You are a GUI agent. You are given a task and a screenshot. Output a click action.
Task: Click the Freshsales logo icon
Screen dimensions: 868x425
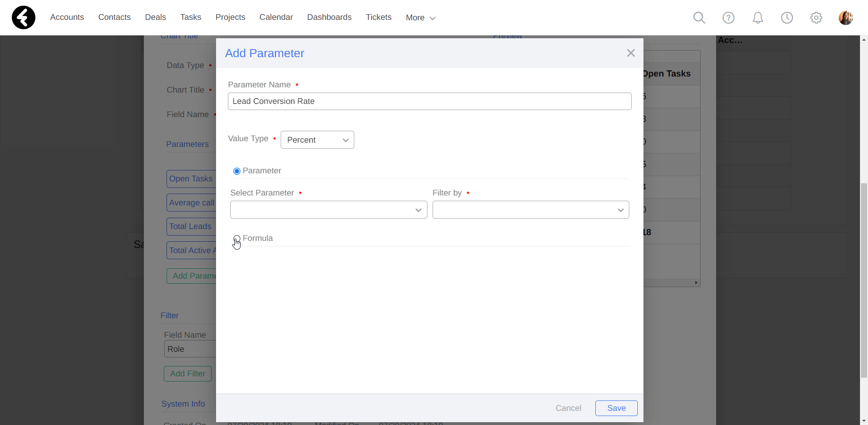(x=24, y=17)
